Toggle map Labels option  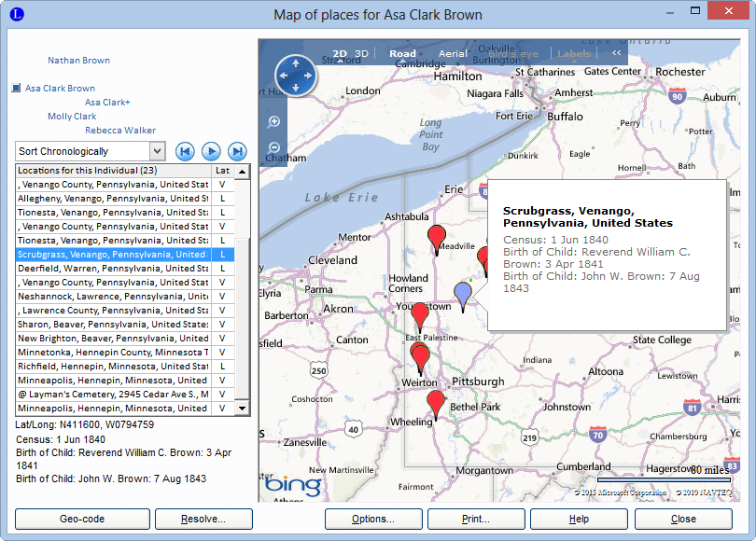point(574,53)
